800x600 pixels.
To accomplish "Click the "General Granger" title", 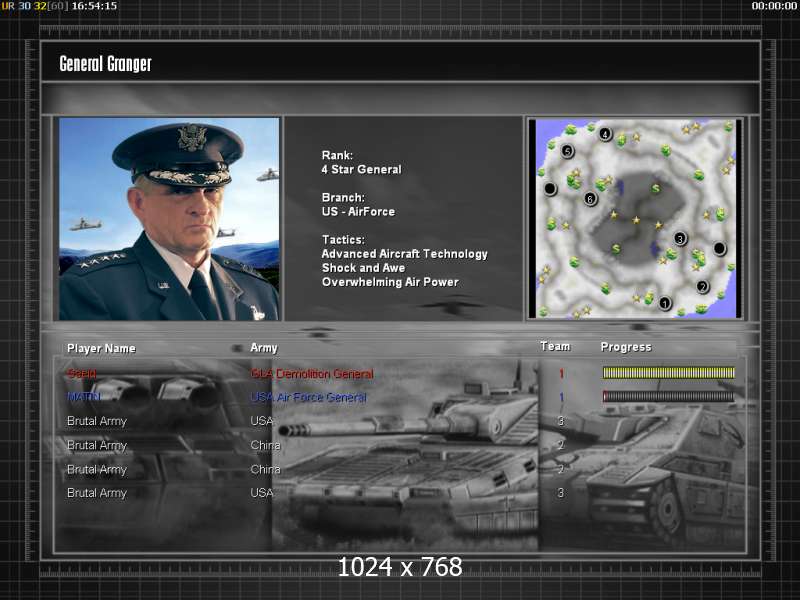I will pos(106,64).
